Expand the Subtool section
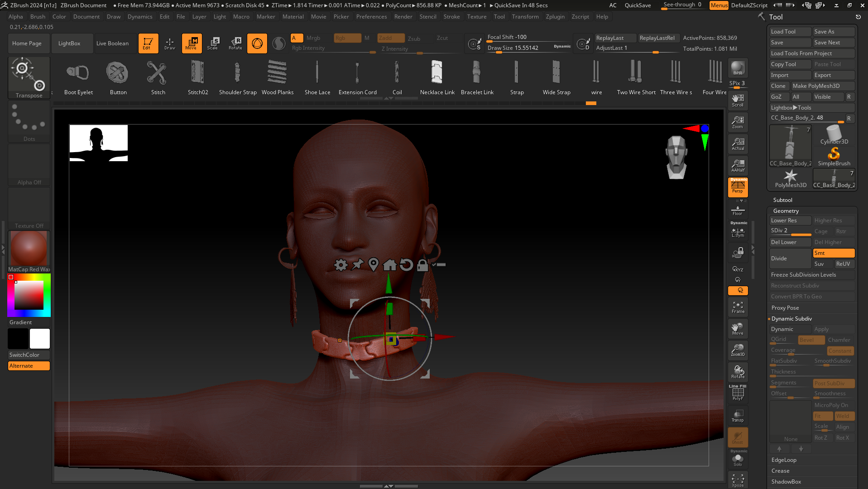This screenshot has height=489, width=868. [x=782, y=200]
